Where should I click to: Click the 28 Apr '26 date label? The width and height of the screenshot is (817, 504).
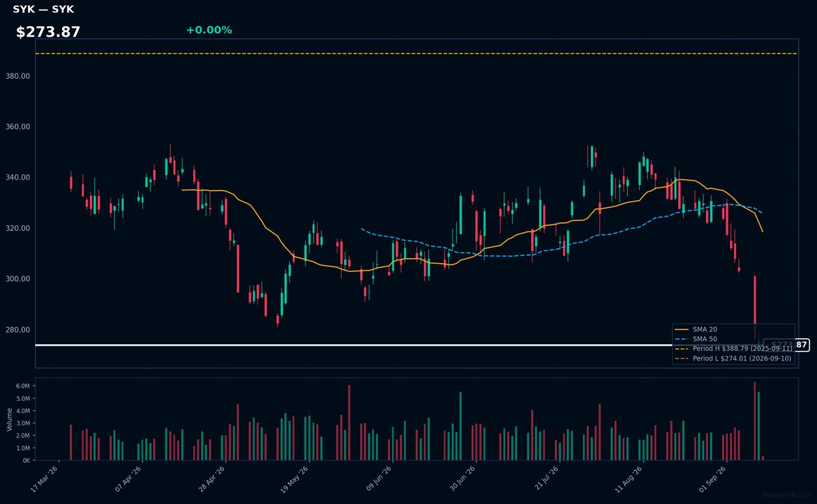tap(211, 479)
